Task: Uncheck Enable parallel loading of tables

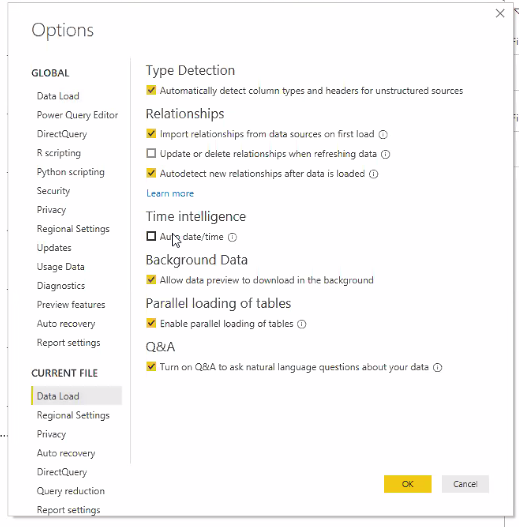Action: [x=151, y=323]
